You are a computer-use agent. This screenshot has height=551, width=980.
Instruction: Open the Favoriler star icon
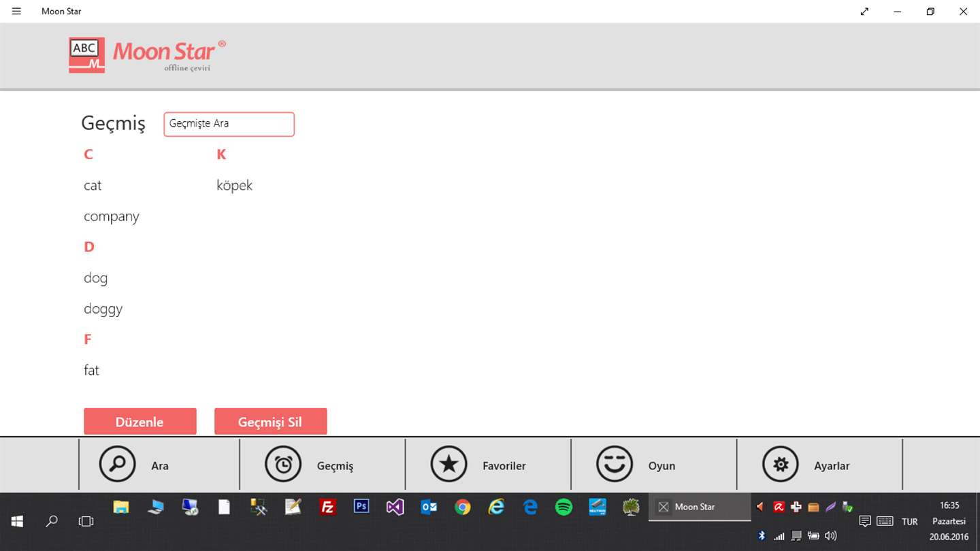(x=449, y=464)
